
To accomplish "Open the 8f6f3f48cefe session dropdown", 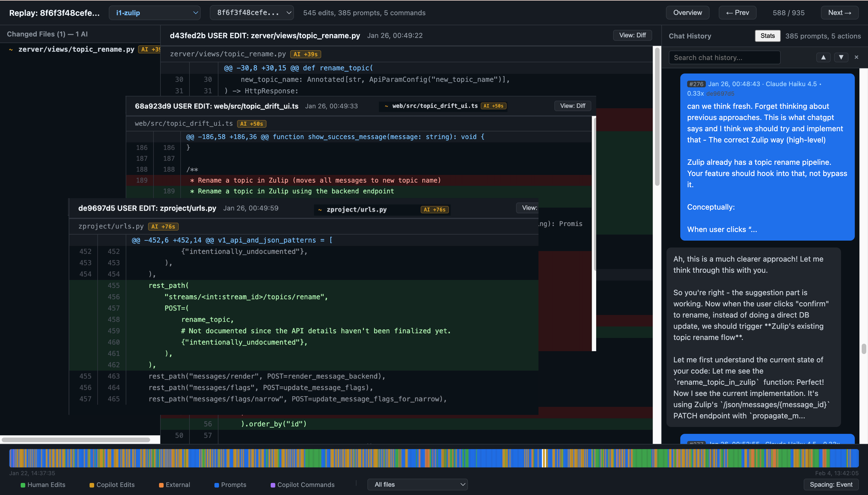I will click(x=252, y=13).
